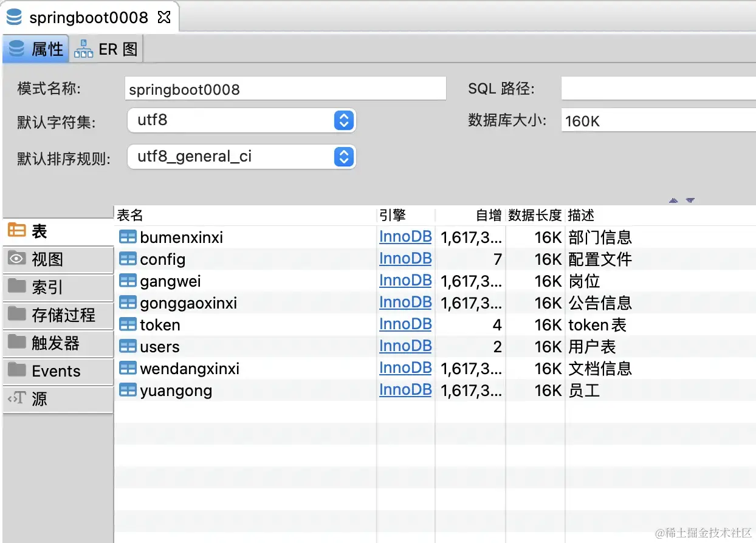This screenshot has height=543, width=756.
Task: Click the up sort arrow above the table list
Action: click(x=673, y=200)
